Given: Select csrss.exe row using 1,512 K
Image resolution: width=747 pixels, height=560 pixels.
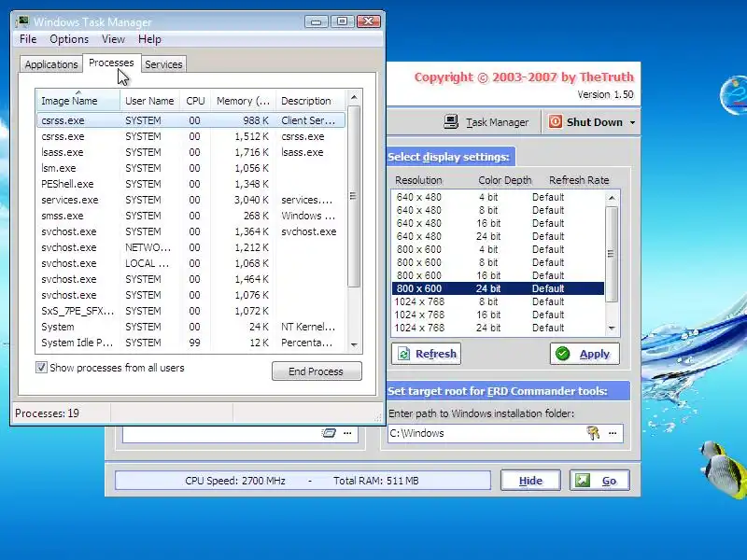Looking at the screenshot, I should coord(190,136).
